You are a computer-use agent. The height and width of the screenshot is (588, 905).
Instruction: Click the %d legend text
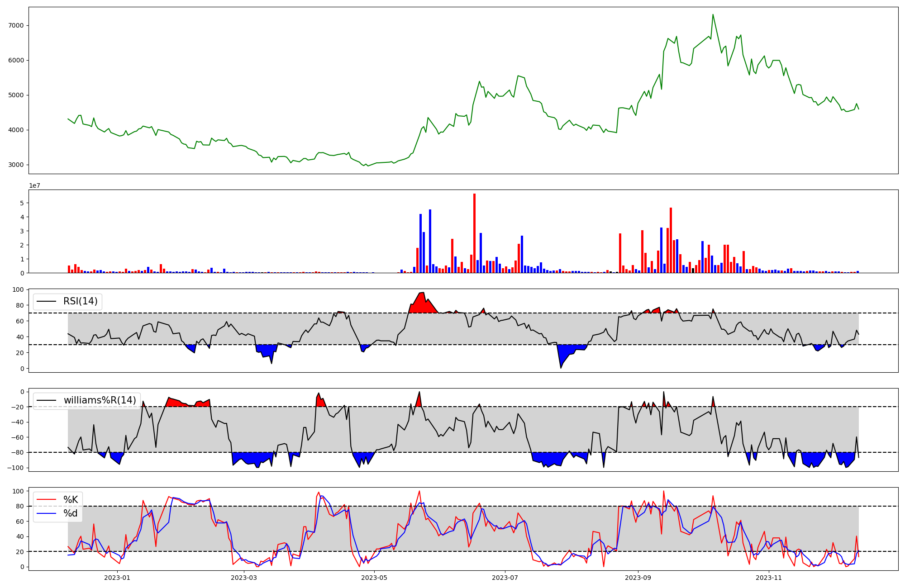pos(71,513)
